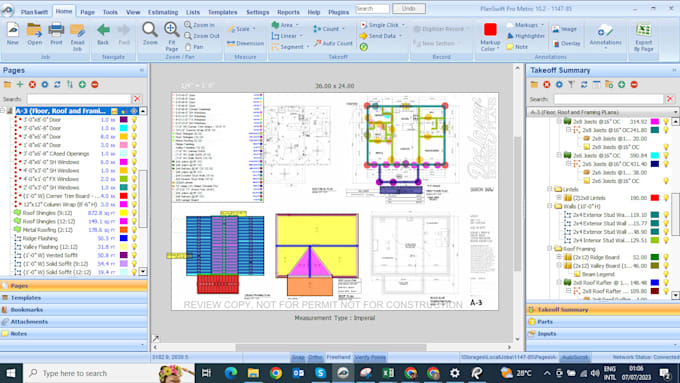Toggle lightbulb for Ridge Flashing
This screenshot has height=383, width=680.
tap(134, 238)
